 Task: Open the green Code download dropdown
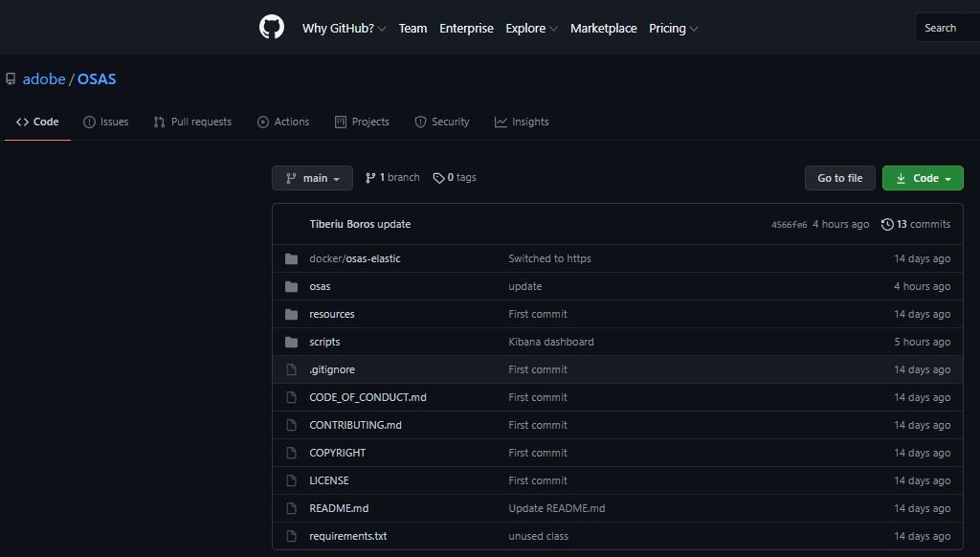(923, 178)
